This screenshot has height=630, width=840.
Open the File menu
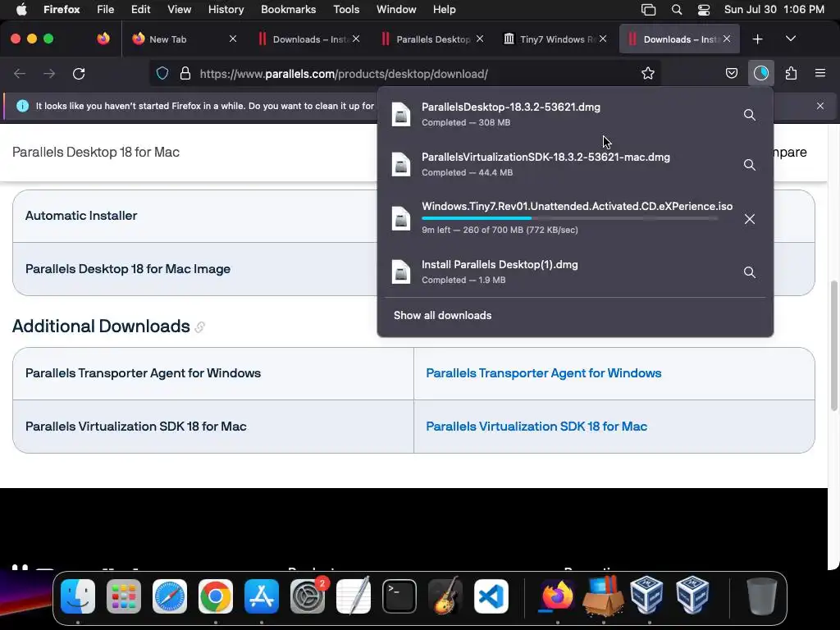[105, 10]
